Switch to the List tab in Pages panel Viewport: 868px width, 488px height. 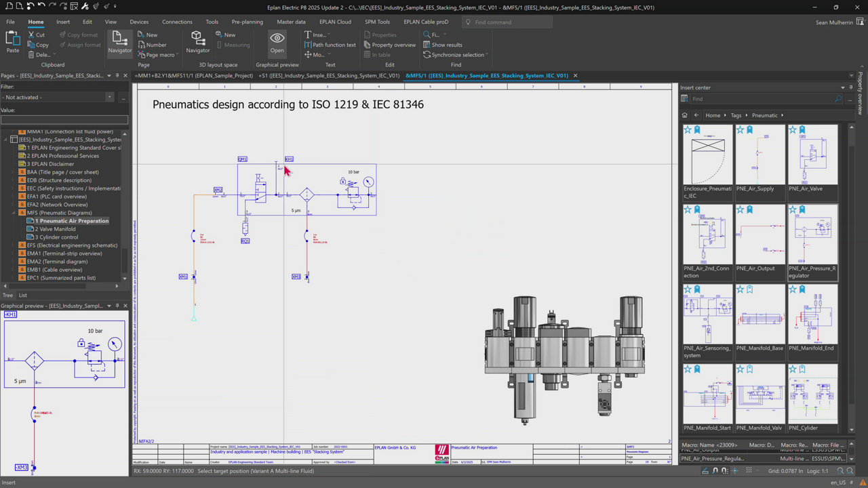(x=23, y=295)
